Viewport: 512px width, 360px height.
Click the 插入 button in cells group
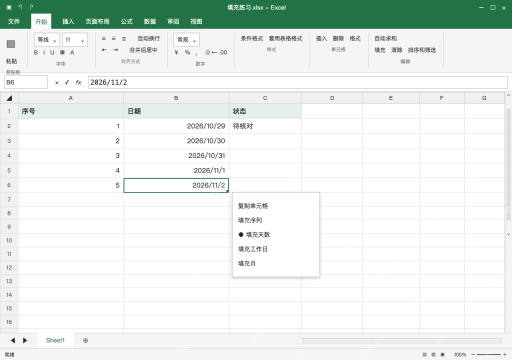click(x=321, y=39)
